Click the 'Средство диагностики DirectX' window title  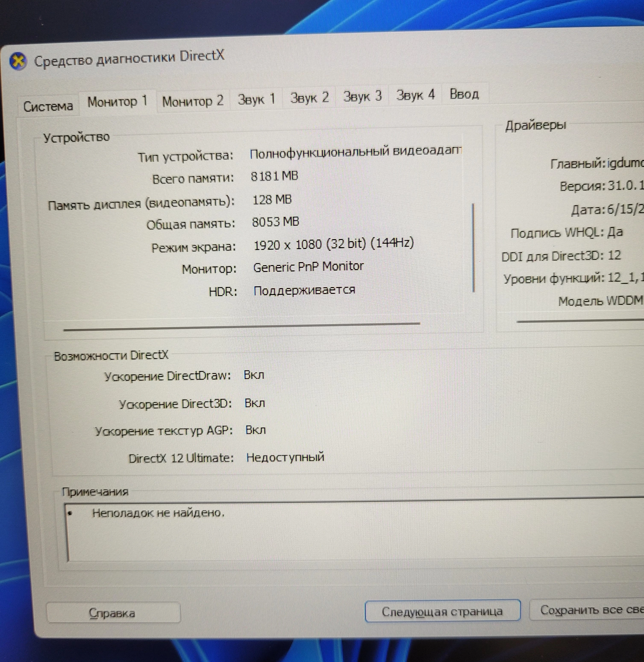pos(129,58)
